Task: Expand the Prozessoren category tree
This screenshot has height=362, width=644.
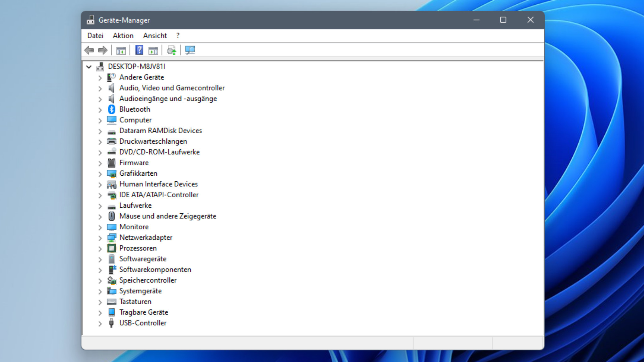Action: (x=99, y=248)
